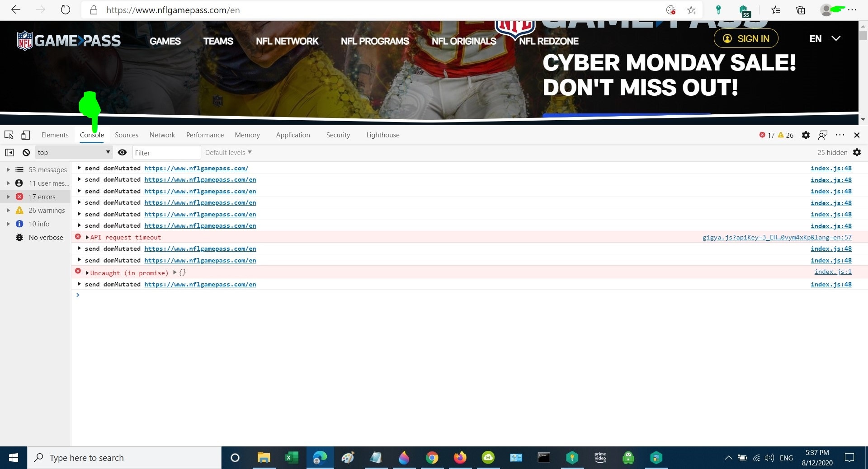The height and width of the screenshot is (469, 868).
Task: Open the Security tab
Action: click(338, 135)
